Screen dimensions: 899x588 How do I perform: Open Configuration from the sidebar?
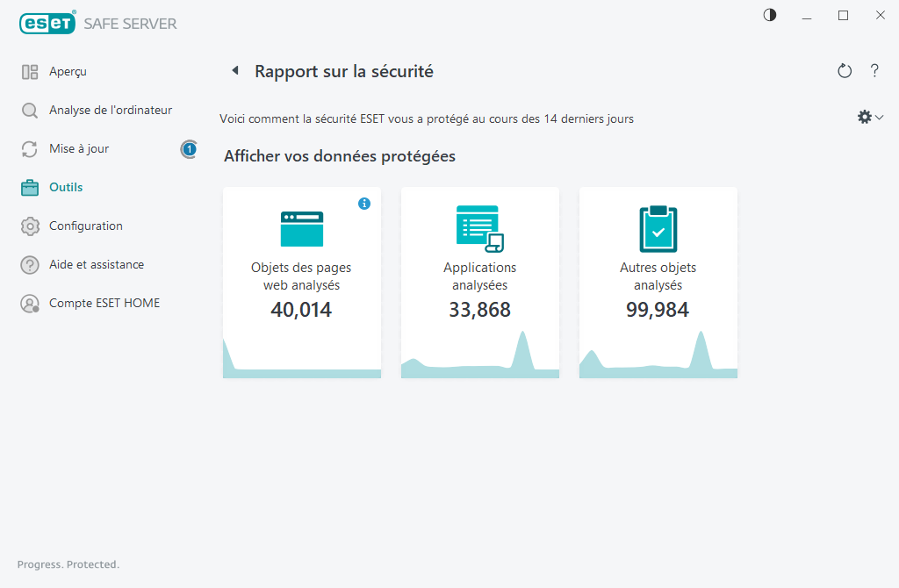pyautogui.click(x=86, y=226)
